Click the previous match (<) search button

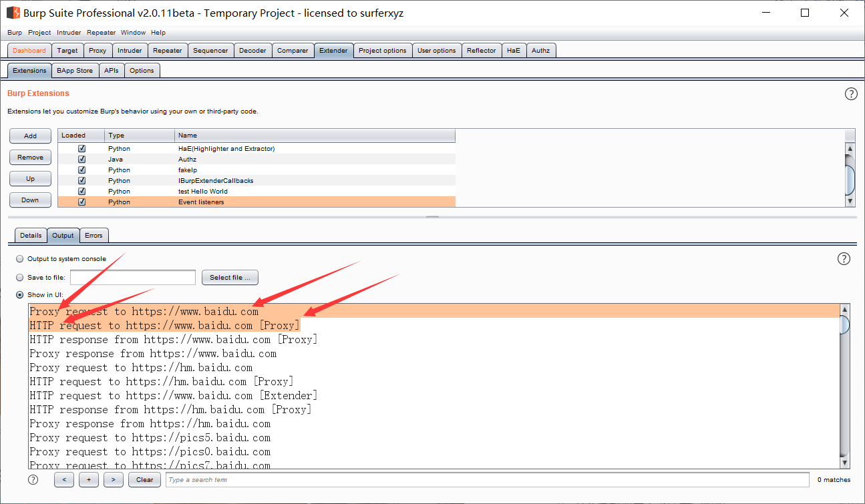[64, 479]
